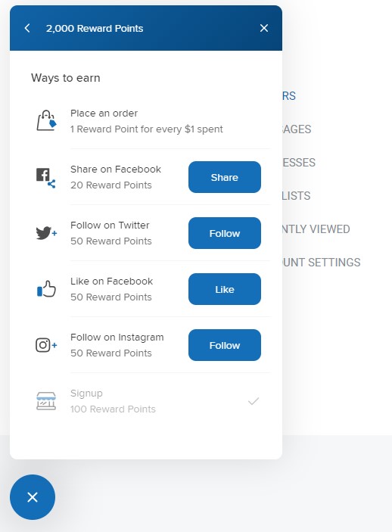Click the 2,000 Reward Points header title
The height and width of the screenshot is (532, 392).
coord(95,28)
